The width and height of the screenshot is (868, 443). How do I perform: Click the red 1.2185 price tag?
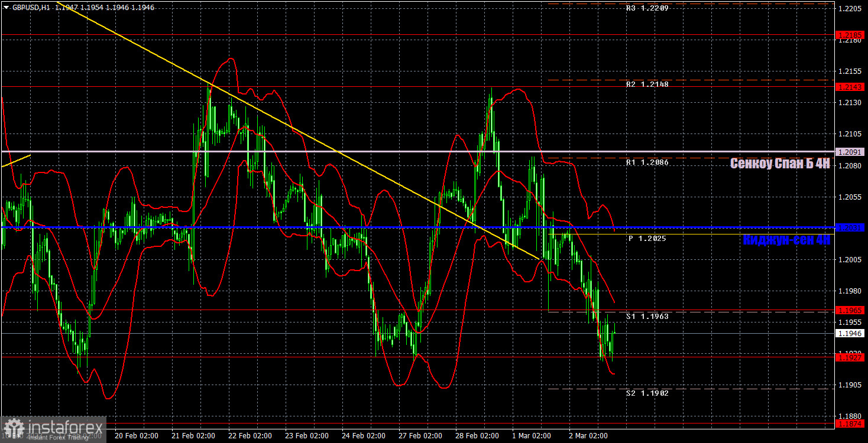pos(851,35)
